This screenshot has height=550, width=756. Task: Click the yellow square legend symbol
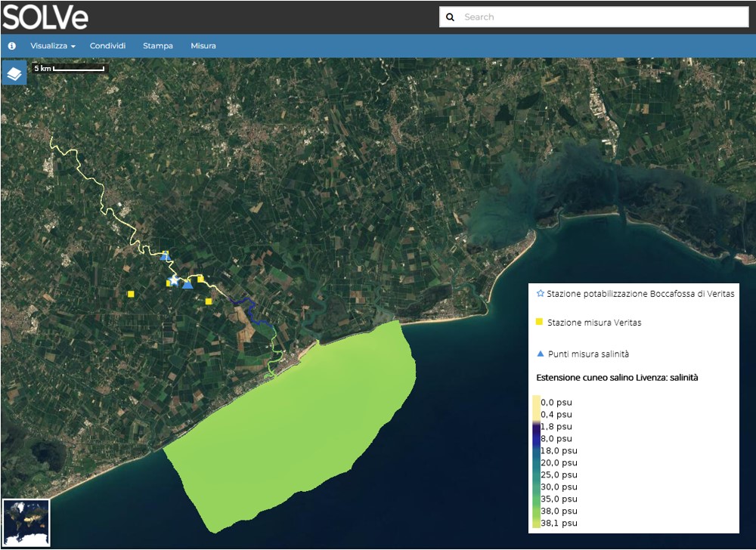point(539,322)
